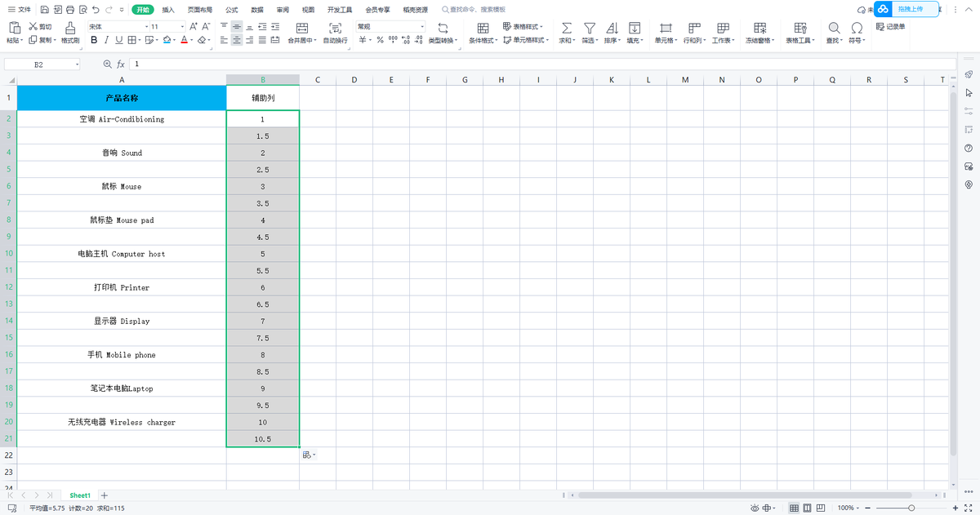Image resolution: width=980 pixels, height=515 pixels.
Task: Click cell containing 电脑主机 Computer host
Action: [122, 254]
